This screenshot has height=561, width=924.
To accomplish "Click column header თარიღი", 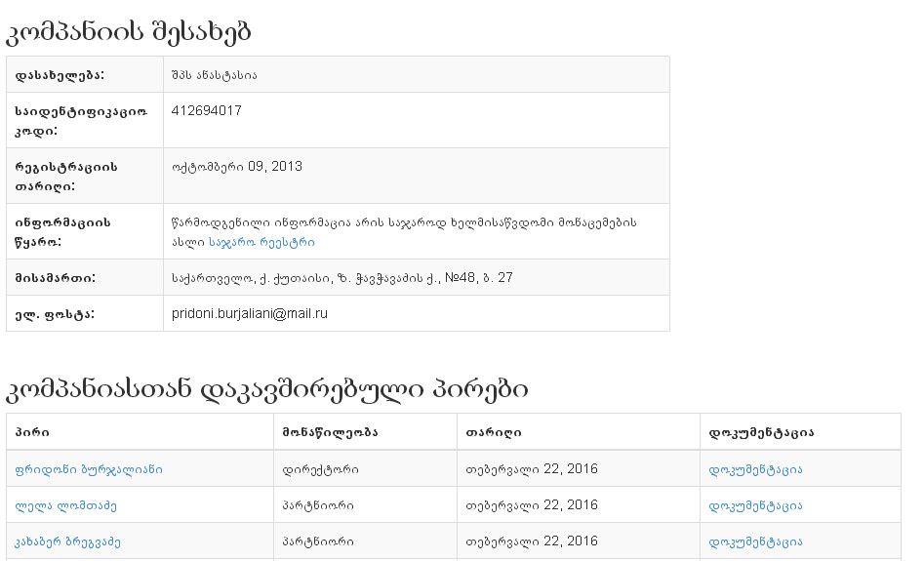I will point(494,432).
